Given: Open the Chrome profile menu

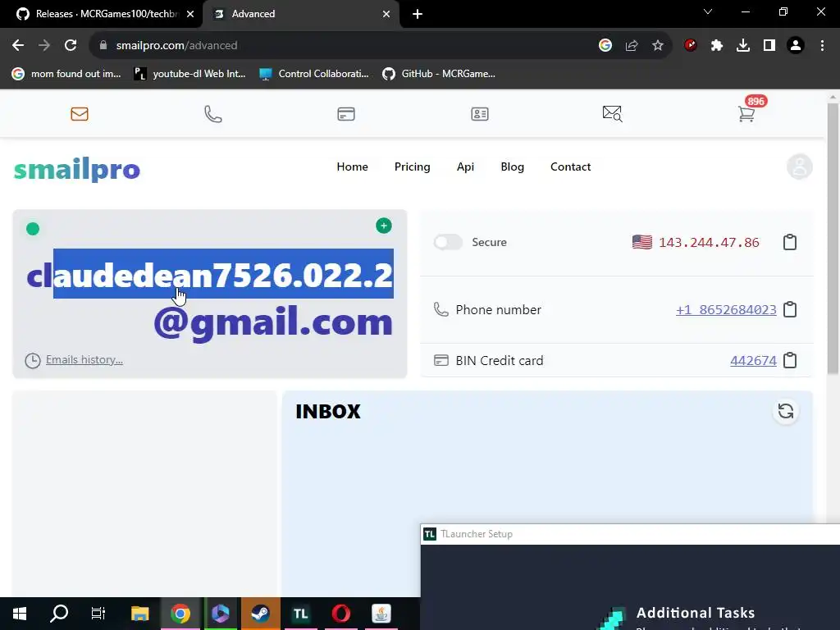Looking at the screenshot, I should (796, 46).
